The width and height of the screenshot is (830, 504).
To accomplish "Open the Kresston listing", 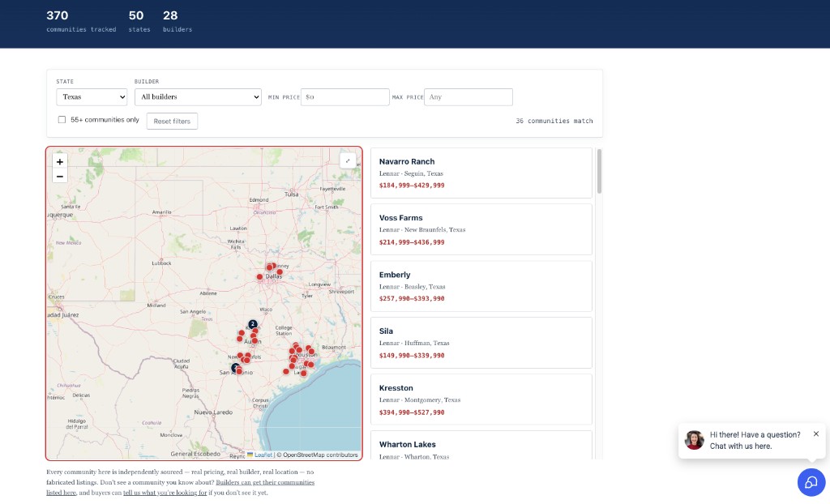I will pyautogui.click(x=481, y=399).
